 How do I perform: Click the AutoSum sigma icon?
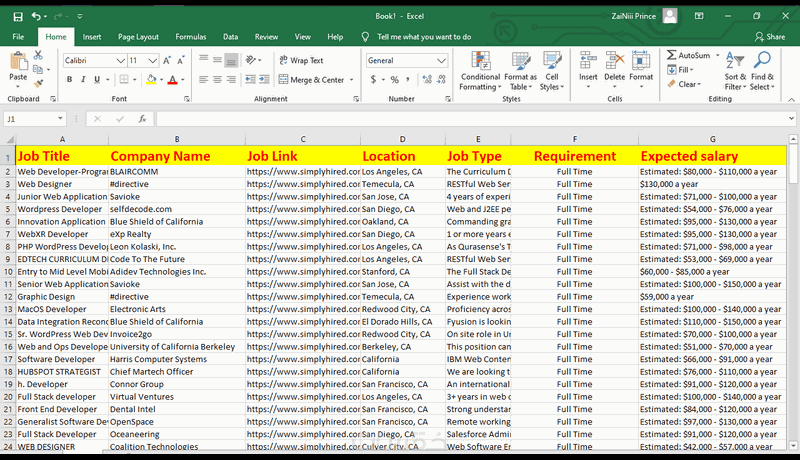pyautogui.click(x=671, y=55)
